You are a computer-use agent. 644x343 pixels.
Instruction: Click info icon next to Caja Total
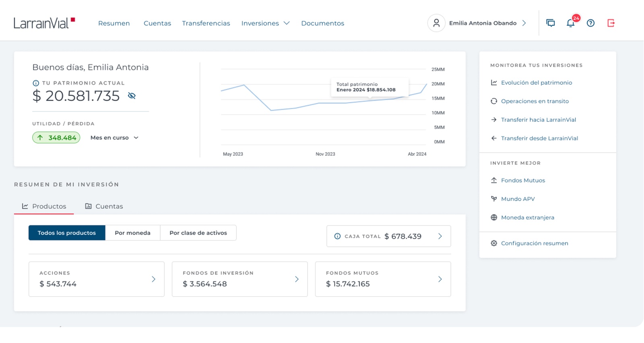337,236
